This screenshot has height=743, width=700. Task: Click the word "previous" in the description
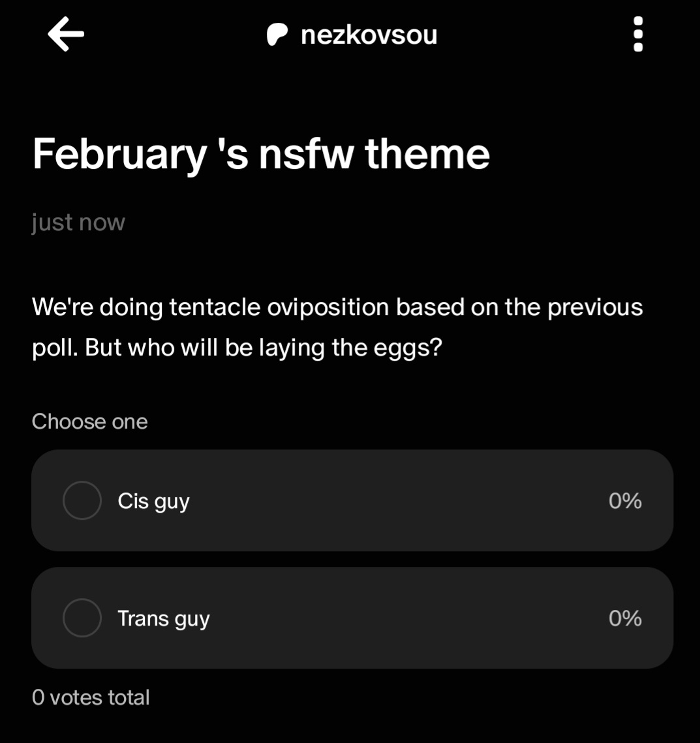(x=595, y=307)
